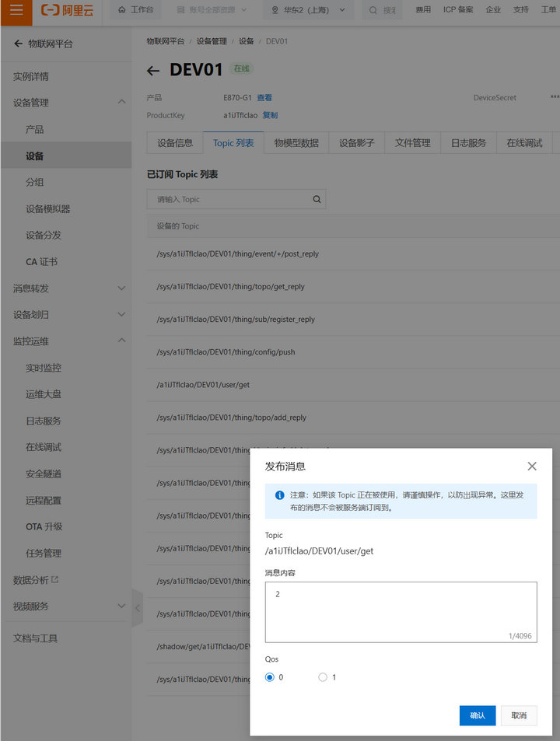Screen dimensions: 560x741
Task: Open the hamburger navigation menu
Action: [x=16, y=10]
